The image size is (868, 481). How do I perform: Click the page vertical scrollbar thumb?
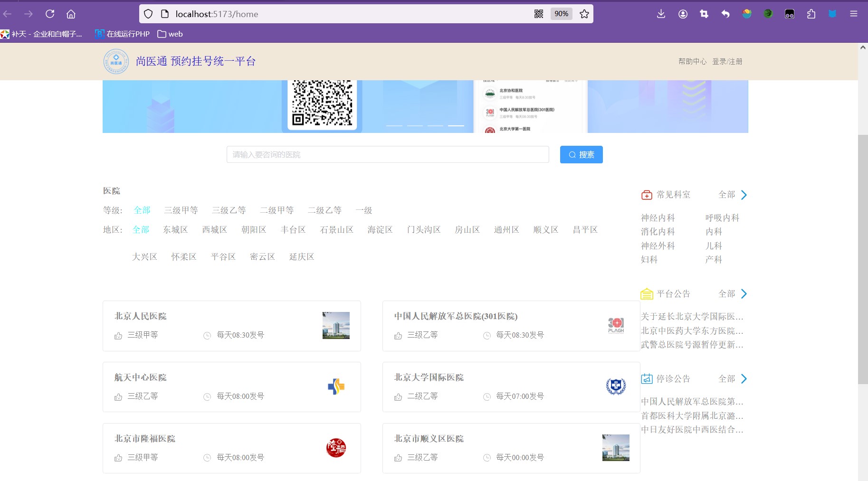(863, 259)
